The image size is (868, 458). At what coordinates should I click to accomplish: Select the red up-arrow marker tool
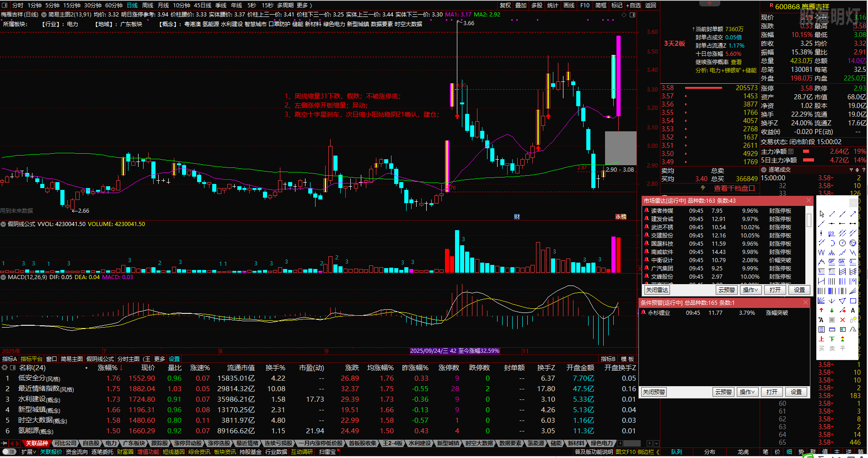(x=821, y=310)
